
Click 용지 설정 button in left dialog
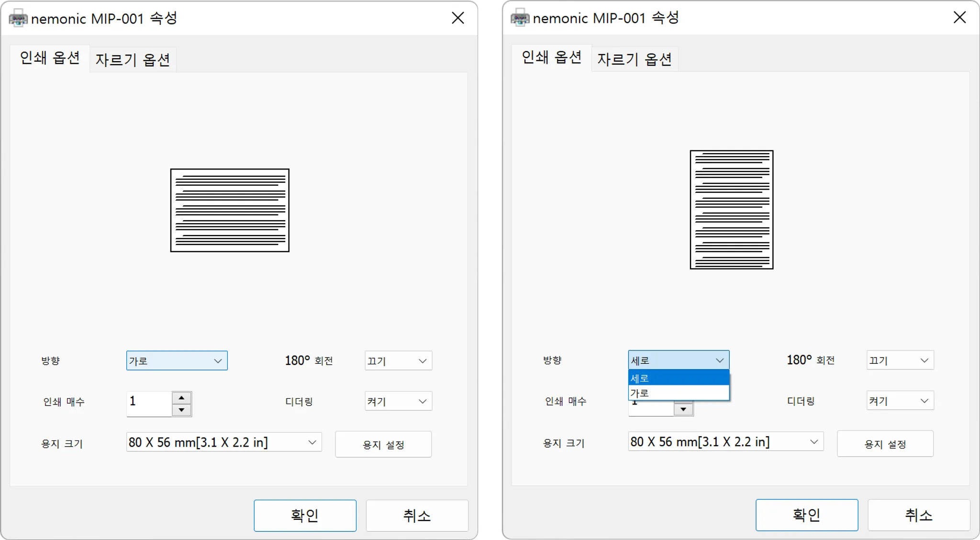click(383, 444)
